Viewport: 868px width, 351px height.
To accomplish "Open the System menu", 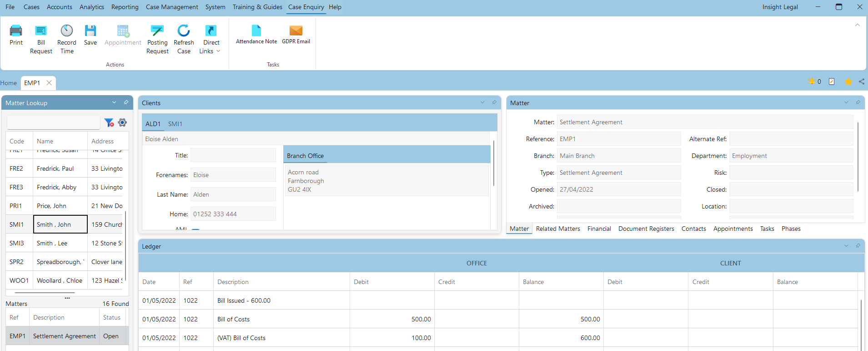I will [x=215, y=7].
